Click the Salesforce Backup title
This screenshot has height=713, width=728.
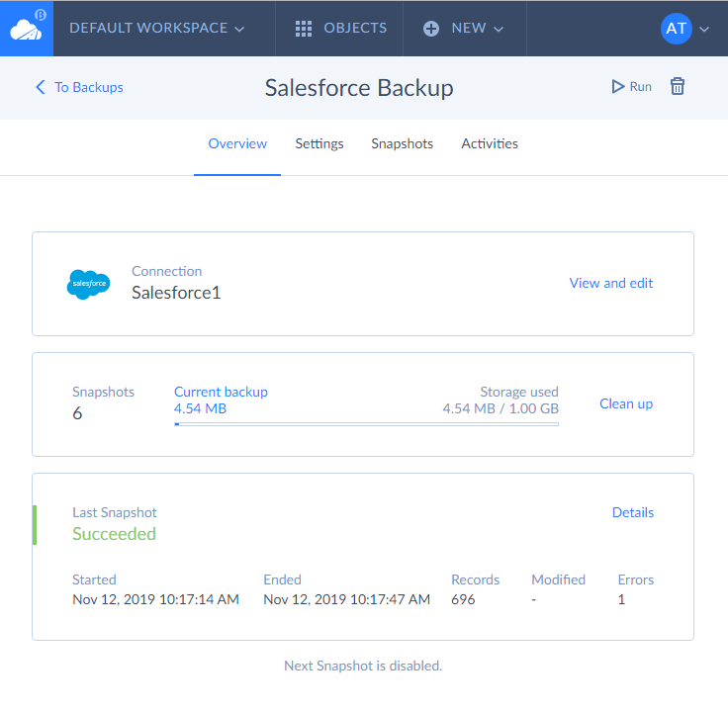point(359,88)
